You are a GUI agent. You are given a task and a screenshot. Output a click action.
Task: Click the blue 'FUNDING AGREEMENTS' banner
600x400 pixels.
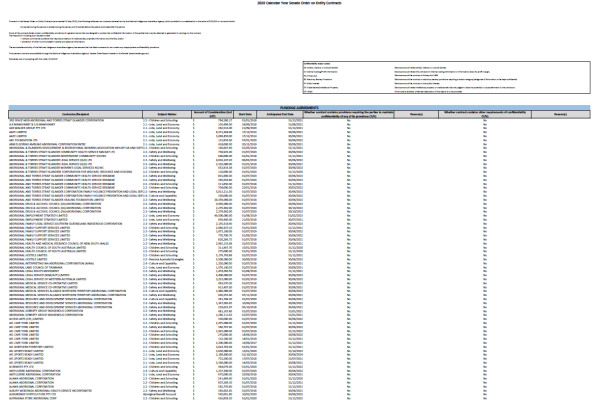299,108
